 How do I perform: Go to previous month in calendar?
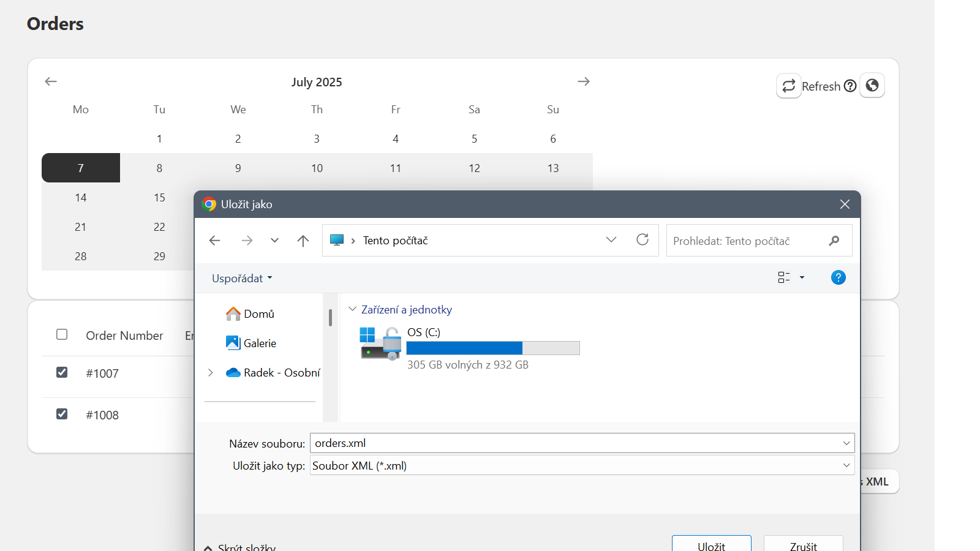(51, 81)
